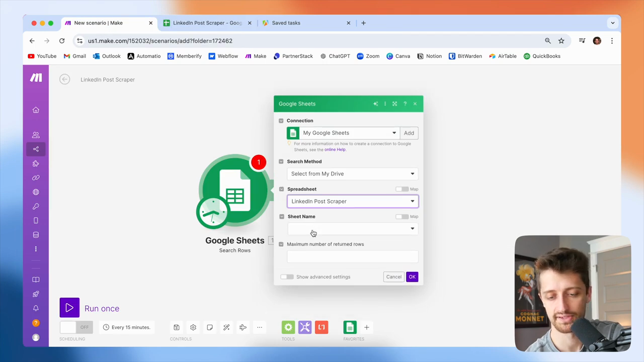
Task: Open Devices phone icon in sidebar
Action: 36,221
